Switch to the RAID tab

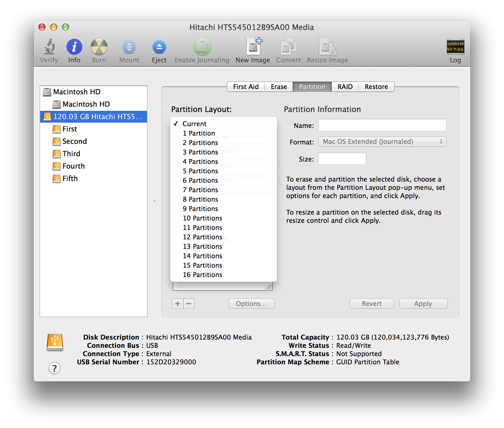[x=345, y=87]
